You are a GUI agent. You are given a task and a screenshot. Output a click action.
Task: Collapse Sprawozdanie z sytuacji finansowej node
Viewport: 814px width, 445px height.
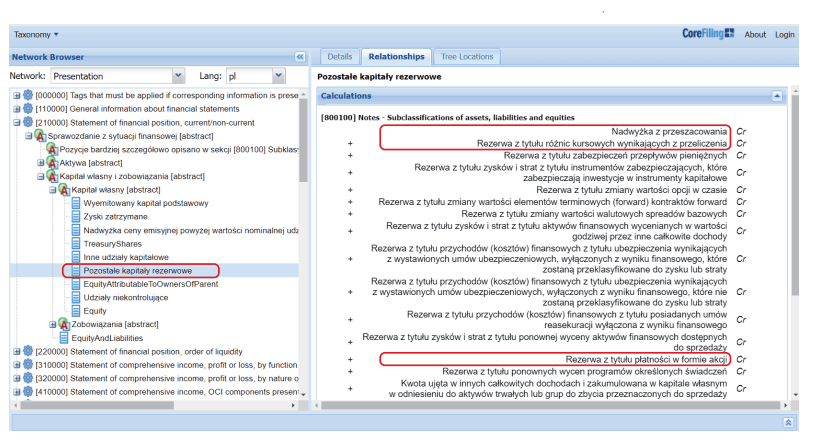29,136
